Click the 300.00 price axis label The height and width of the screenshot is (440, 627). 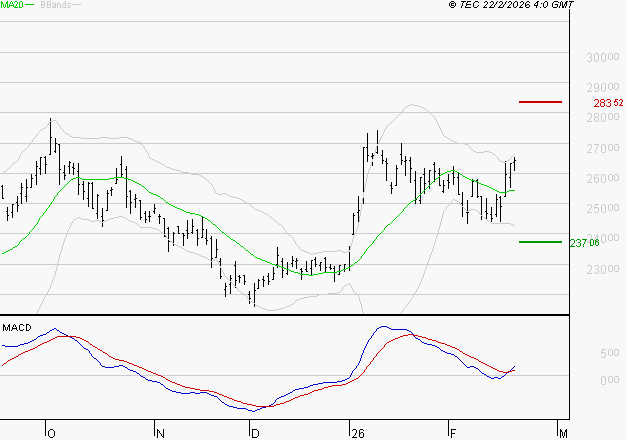603,57
